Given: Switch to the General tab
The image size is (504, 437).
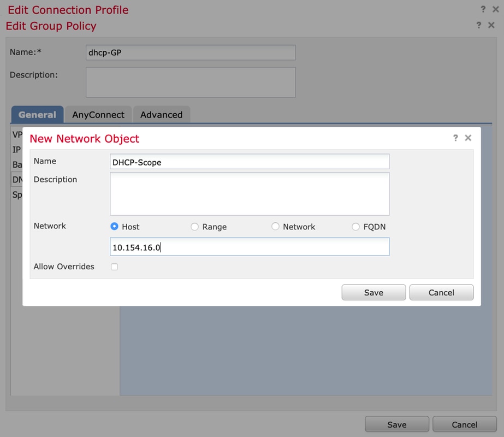Looking at the screenshot, I should point(37,115).
